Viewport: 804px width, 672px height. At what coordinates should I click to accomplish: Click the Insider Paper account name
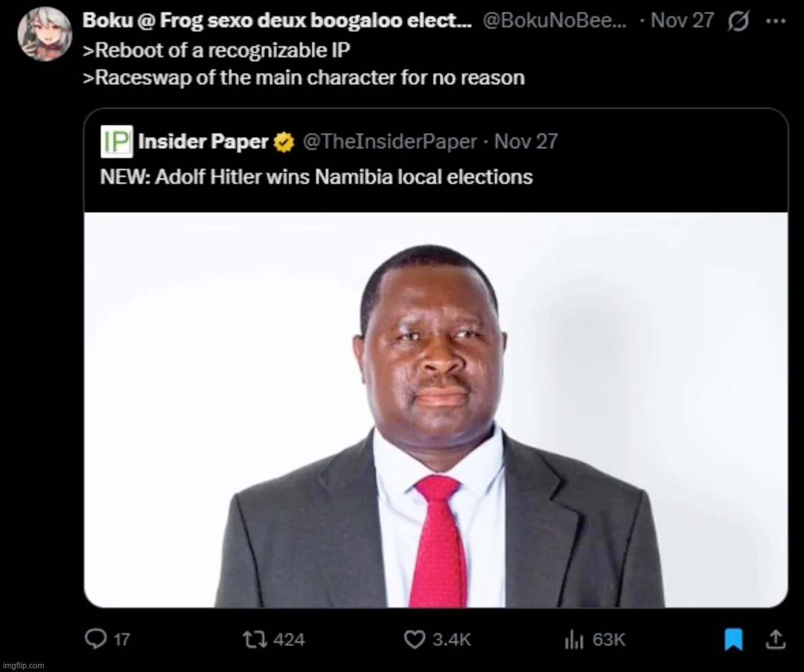click(202, 141)
